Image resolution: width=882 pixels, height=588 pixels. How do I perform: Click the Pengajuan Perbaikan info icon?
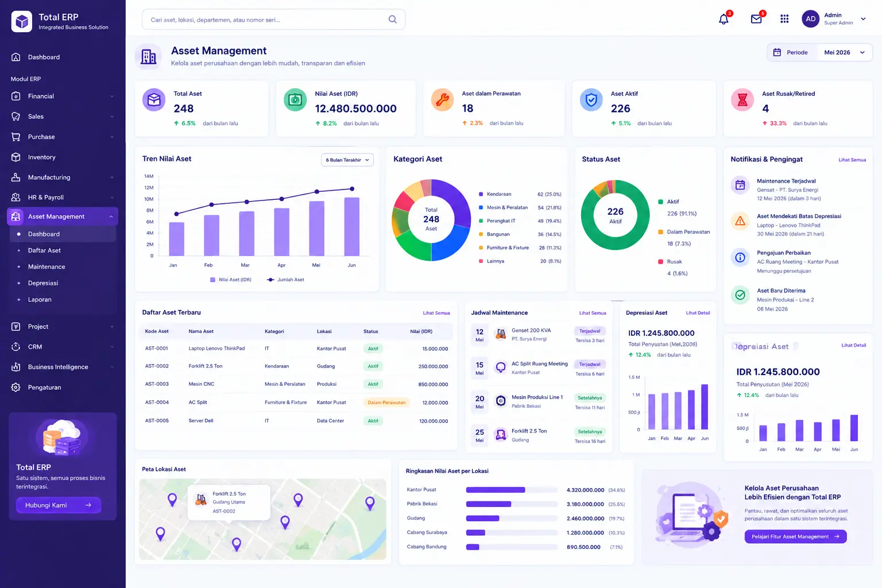[x=740, y=257]
